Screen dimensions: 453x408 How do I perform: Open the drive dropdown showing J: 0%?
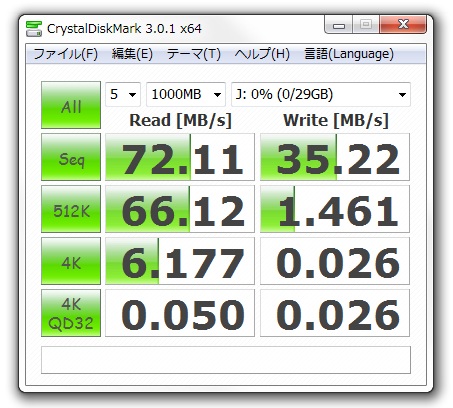pos(321,95)
